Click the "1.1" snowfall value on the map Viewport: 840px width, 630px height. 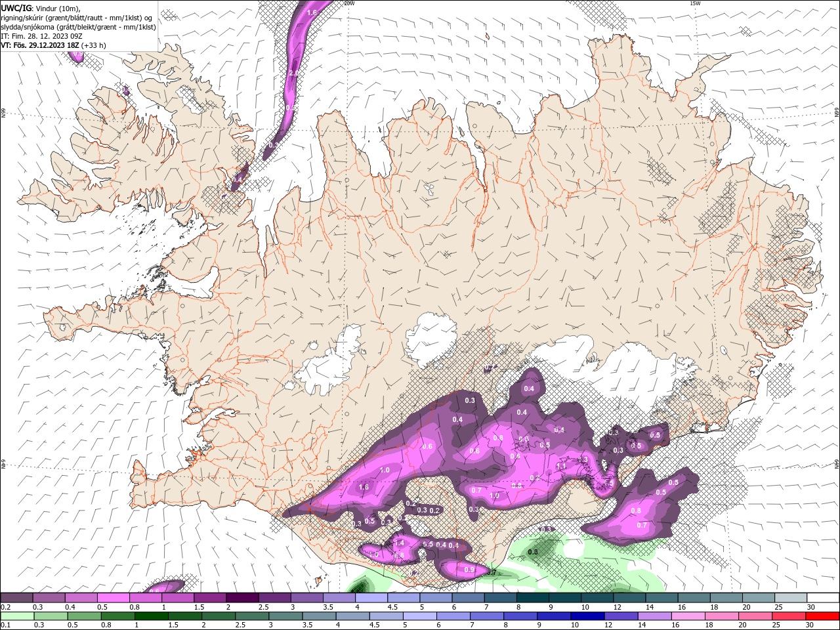click(561, 466)
